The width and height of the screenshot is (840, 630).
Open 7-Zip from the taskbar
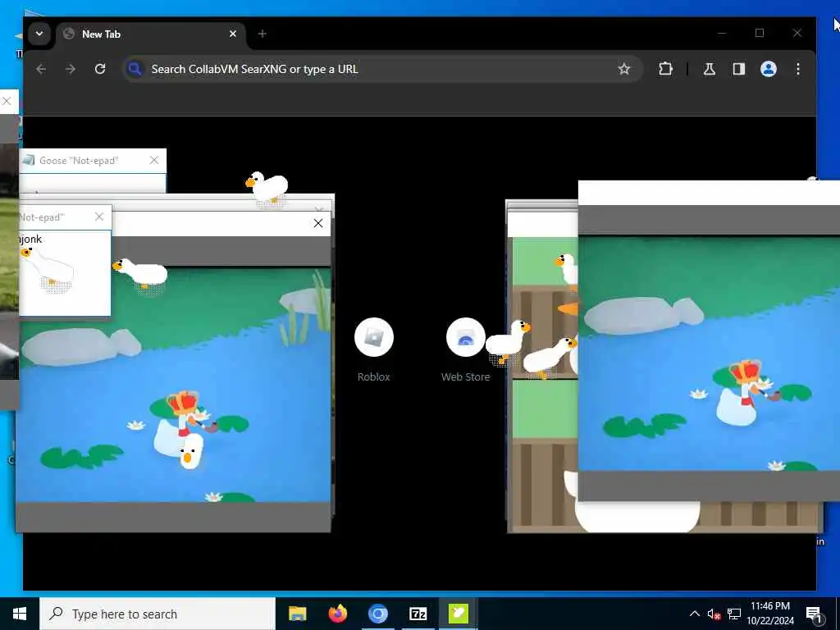coord(418,614)
